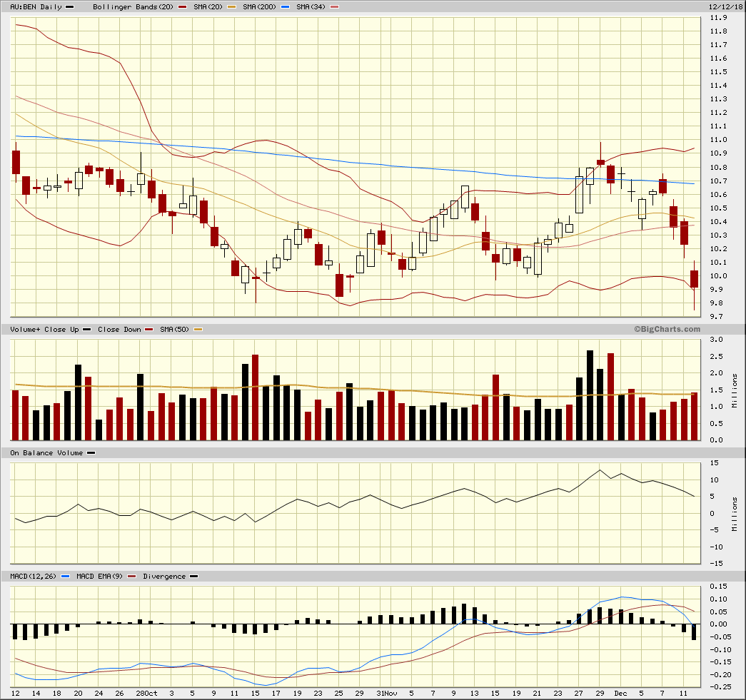Click the 31Nov date on the time axis
Image resolution: width=746 pixels, height=700 pixels.
(x=386, y=694)
